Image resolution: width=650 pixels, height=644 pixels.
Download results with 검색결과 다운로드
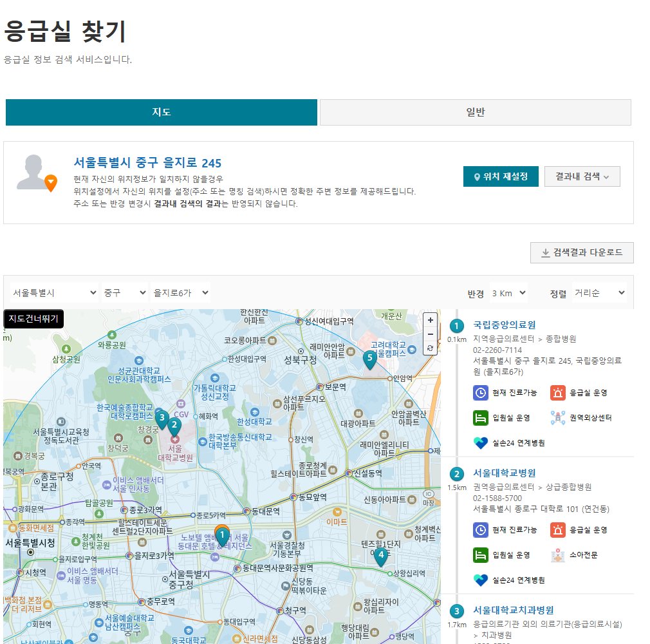[x=582, y=252]
